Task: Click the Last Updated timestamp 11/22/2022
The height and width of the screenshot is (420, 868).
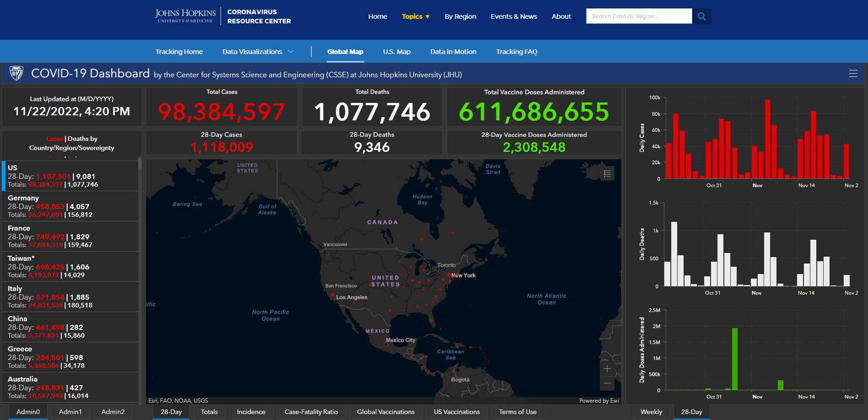Action: click(72, 111)
